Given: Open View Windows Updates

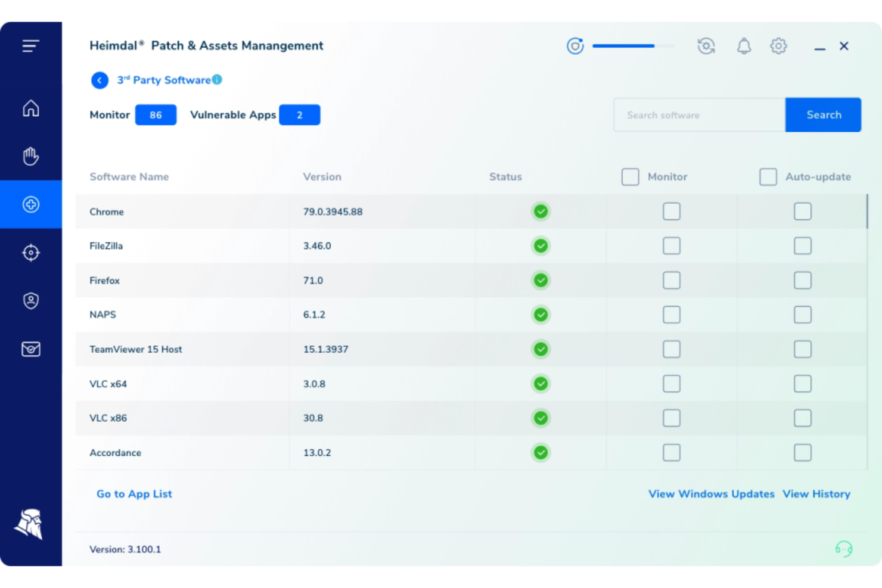Looking at the screenshot, I should tap(711, 493).
